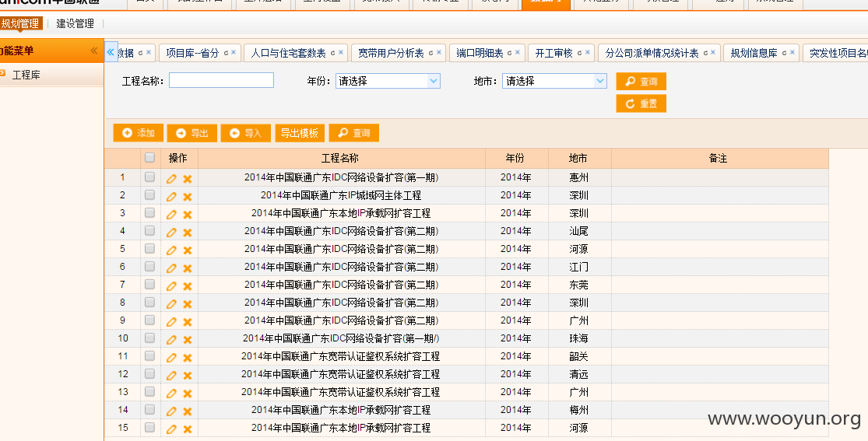Viewport: 868px width, 441px height.
Task: Select the 建设管理 submenu
Action: (76, 24)
